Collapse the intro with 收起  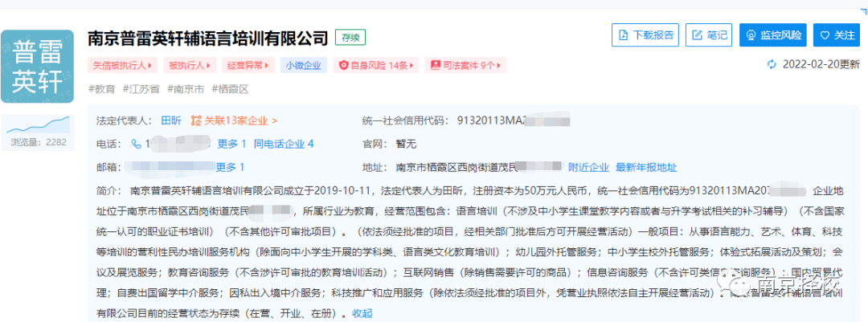(x=362, y=313)
